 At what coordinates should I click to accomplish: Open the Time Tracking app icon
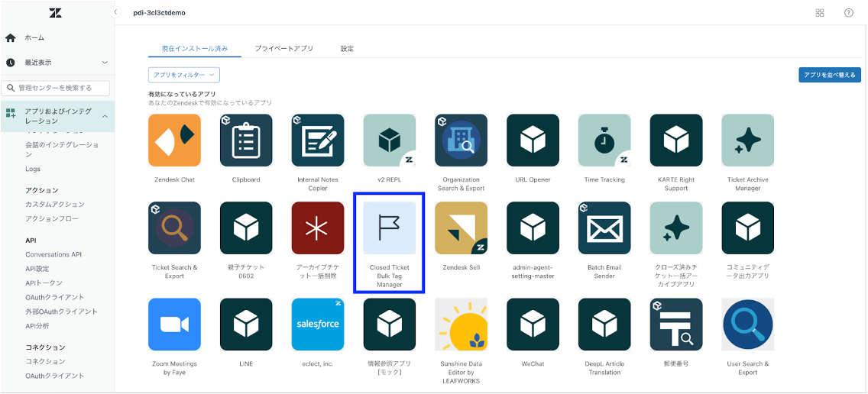(604, 140)
